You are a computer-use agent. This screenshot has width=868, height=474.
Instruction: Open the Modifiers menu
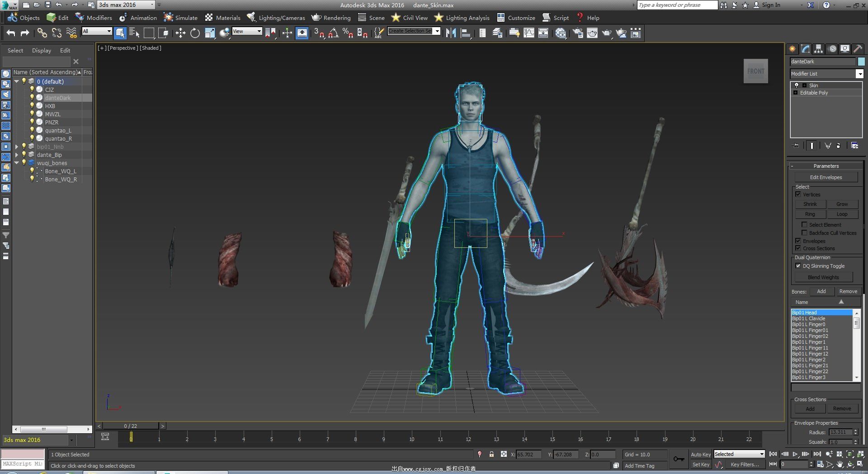[x=94, y=18]
